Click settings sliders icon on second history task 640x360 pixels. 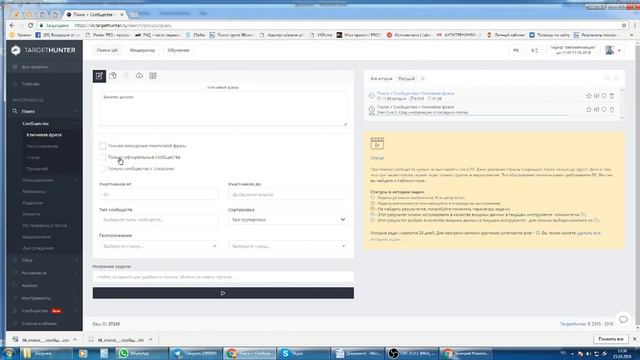click(596, 109)
